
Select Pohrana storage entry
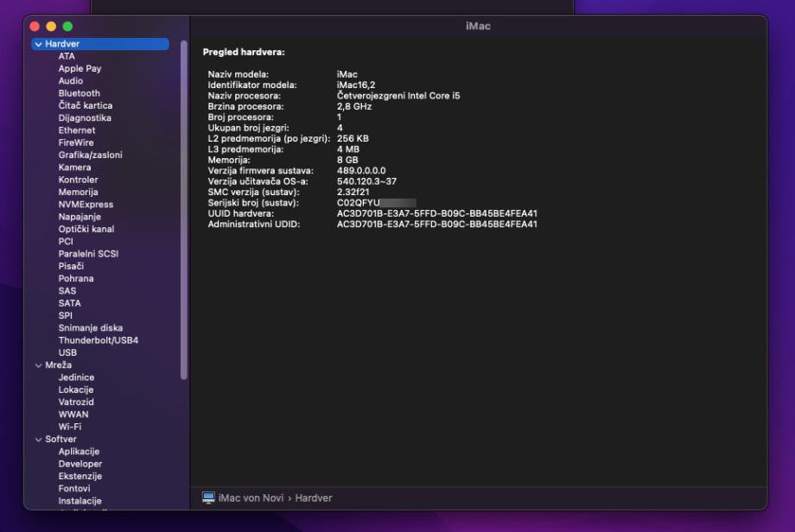76,279
